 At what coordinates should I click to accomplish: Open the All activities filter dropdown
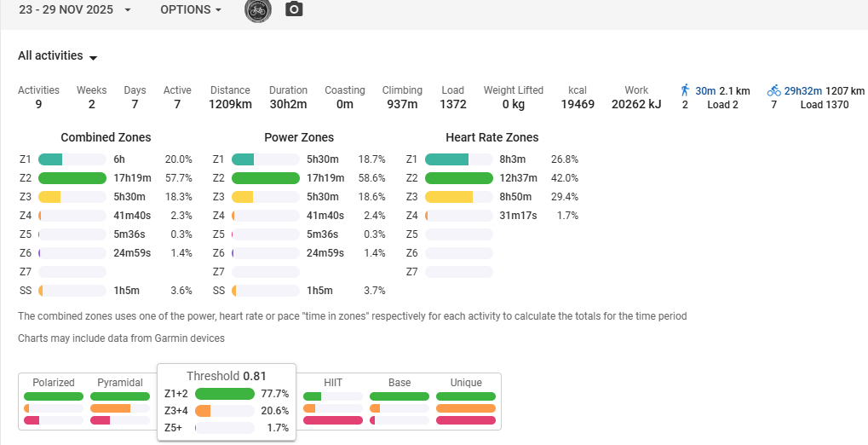coord(58,56)
